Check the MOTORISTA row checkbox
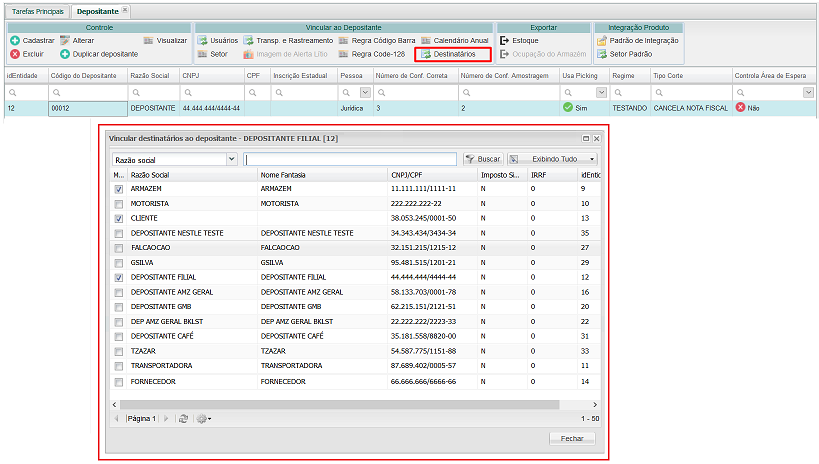Screen dimensions: 819x464 120,203
